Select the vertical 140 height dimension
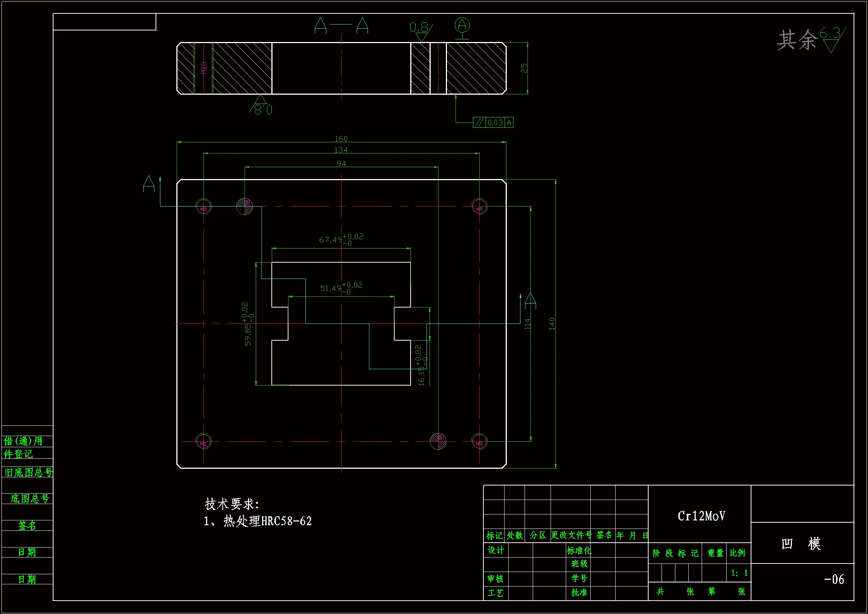868x614 pixels. 552,324
